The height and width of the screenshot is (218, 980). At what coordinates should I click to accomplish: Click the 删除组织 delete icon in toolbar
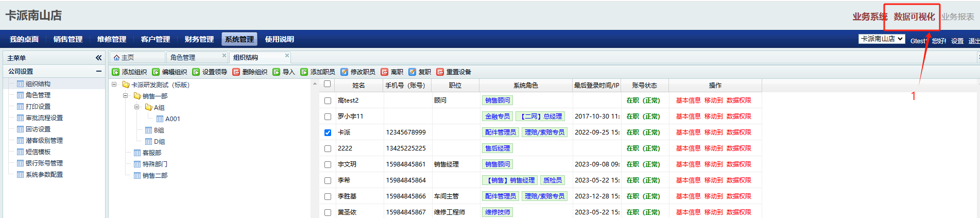pyautogui.click(x=236, y=72)
